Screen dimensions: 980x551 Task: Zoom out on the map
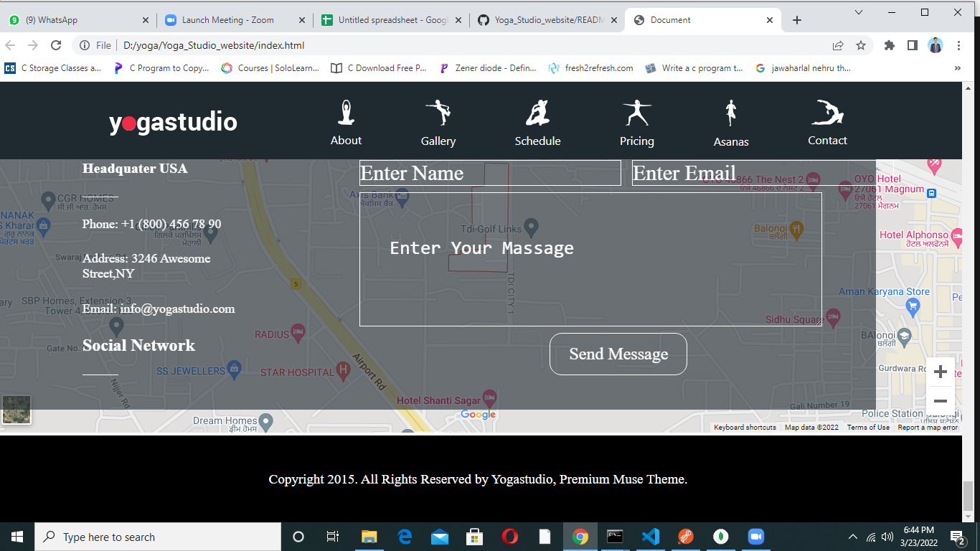click(x=941, y=401)
